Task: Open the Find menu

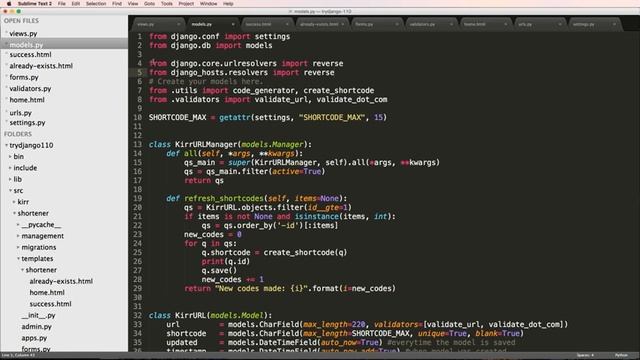Action: (x=117, y=3)
